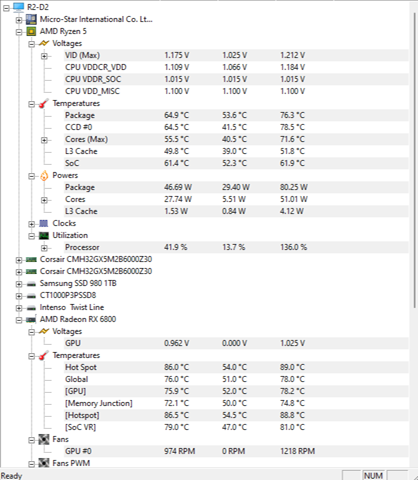Select the Intenso Twist Line drive
418x480 pixels.
tap(72, 307)
